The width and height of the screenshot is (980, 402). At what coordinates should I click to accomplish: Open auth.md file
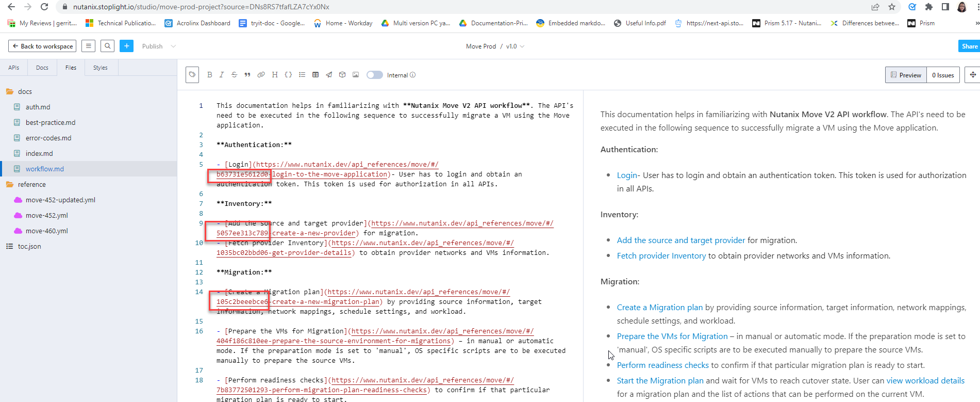point(38,107)
